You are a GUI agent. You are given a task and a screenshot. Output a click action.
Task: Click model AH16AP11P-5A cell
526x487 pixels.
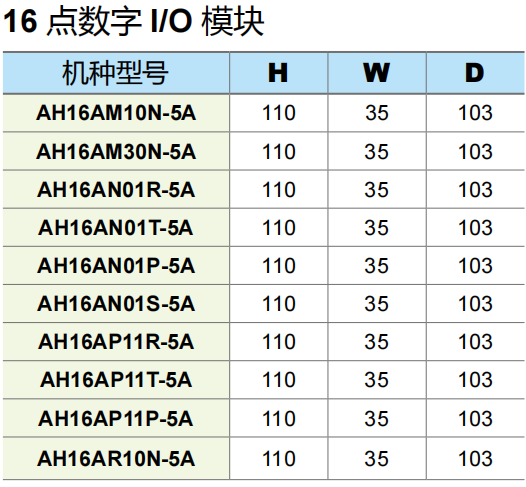116,419
